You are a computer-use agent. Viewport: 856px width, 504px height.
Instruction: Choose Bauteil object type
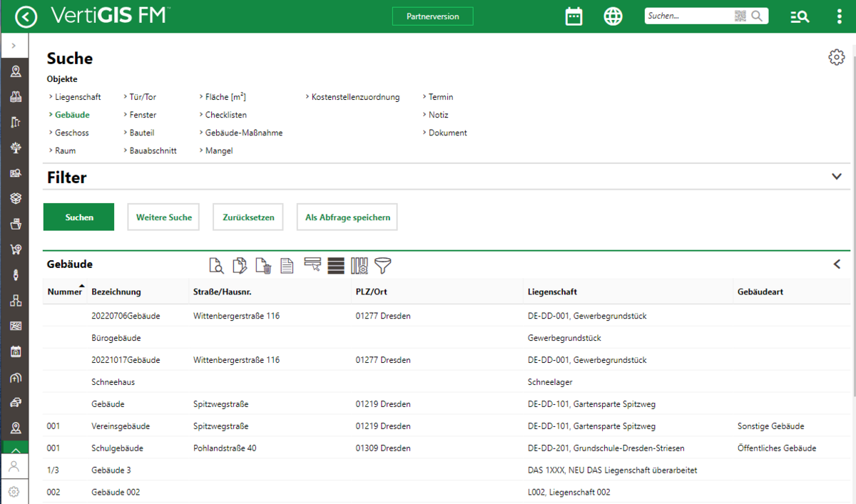coord(142,133)
